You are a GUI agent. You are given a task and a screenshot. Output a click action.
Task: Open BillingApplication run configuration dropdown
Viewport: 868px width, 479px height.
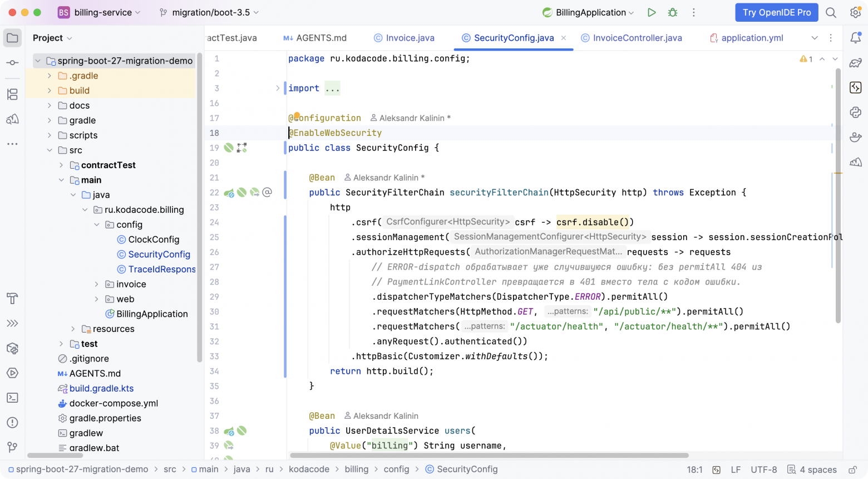tap(588, 12)
